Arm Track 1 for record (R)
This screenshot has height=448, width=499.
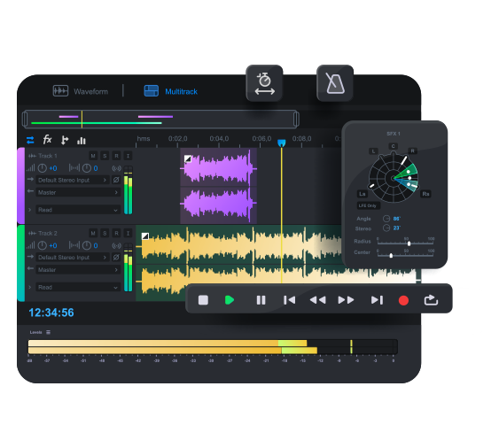point(116,156)
